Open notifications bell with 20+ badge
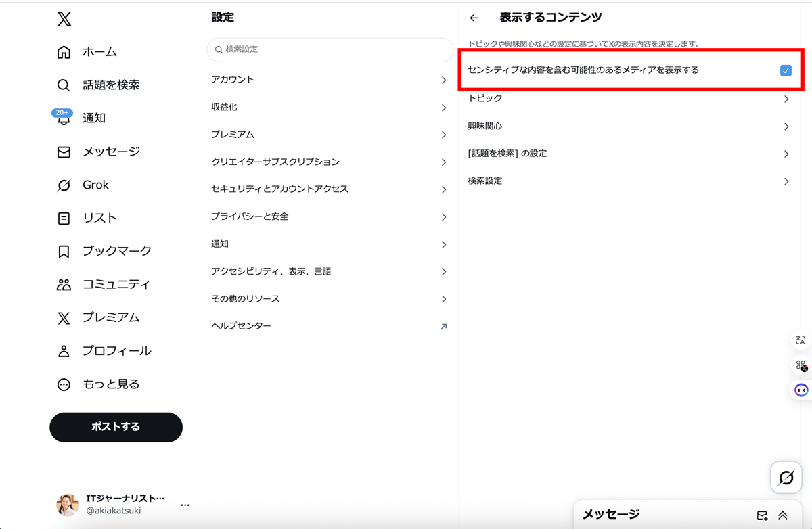Screen dimensions: 812x529 coord(63,117)
